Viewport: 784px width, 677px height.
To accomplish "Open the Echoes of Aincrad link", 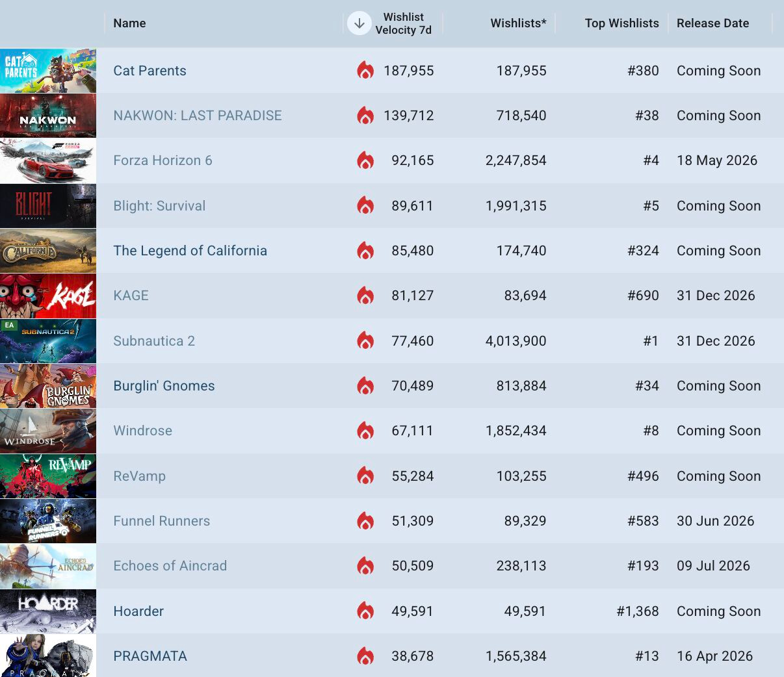I will click(x=170, y=566).
